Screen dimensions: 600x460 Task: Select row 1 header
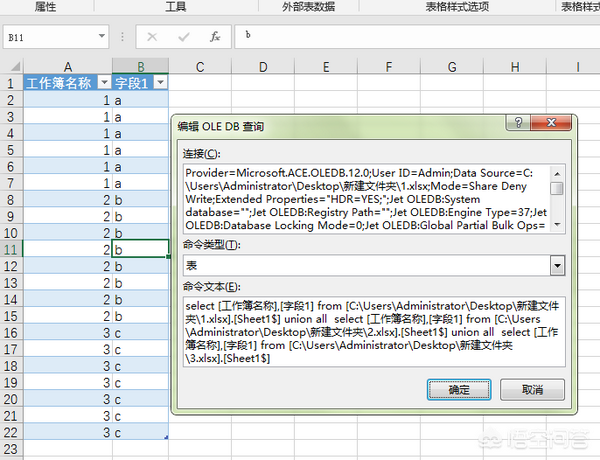point(11,83)
